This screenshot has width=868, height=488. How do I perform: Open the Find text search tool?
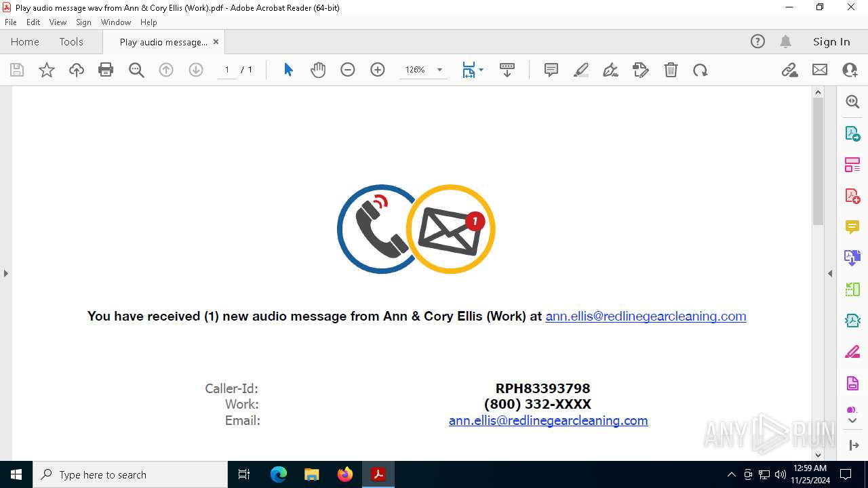click(x=136, y=70)
